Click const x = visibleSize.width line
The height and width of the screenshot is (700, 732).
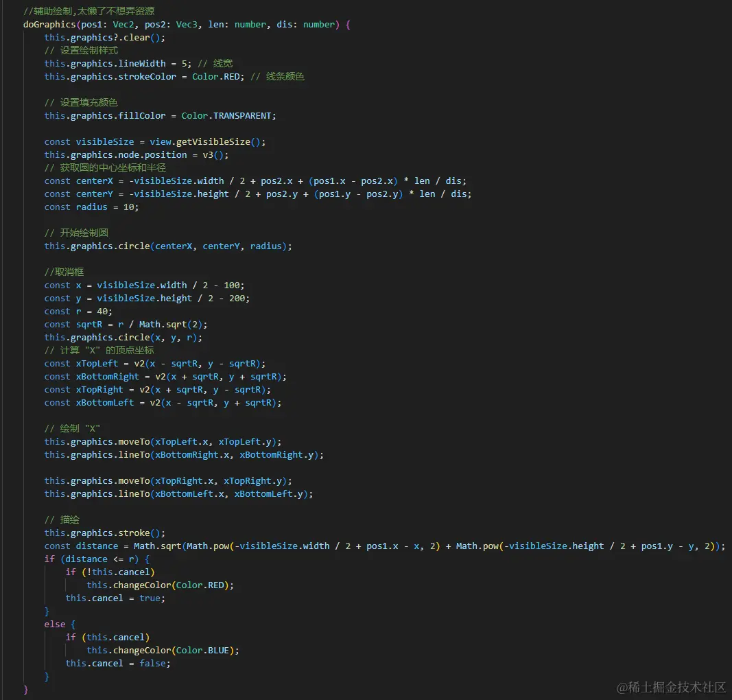coord(144,285)
